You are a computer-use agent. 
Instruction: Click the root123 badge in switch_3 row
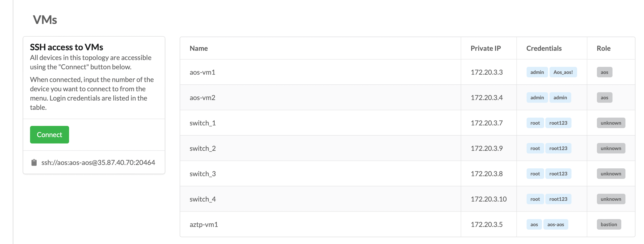click(559, 173)
